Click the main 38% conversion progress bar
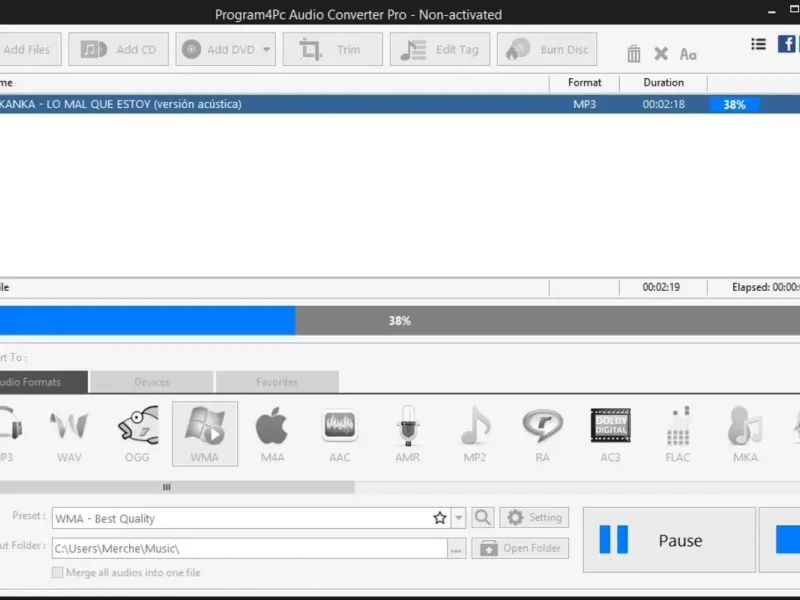The width and height of the screenshot is (800, 600). click(400, 320)
